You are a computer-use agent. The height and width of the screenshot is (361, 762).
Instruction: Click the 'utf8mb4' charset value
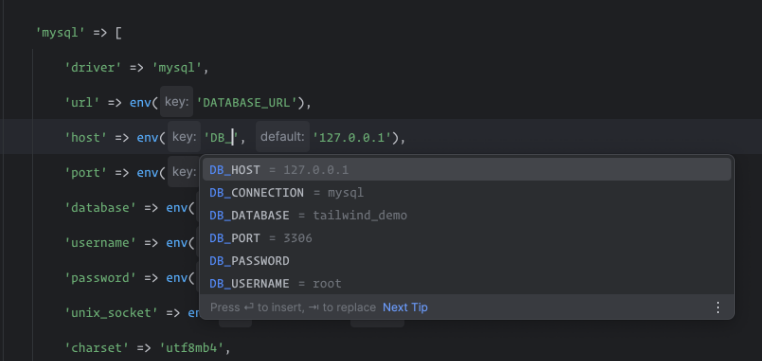192,348
